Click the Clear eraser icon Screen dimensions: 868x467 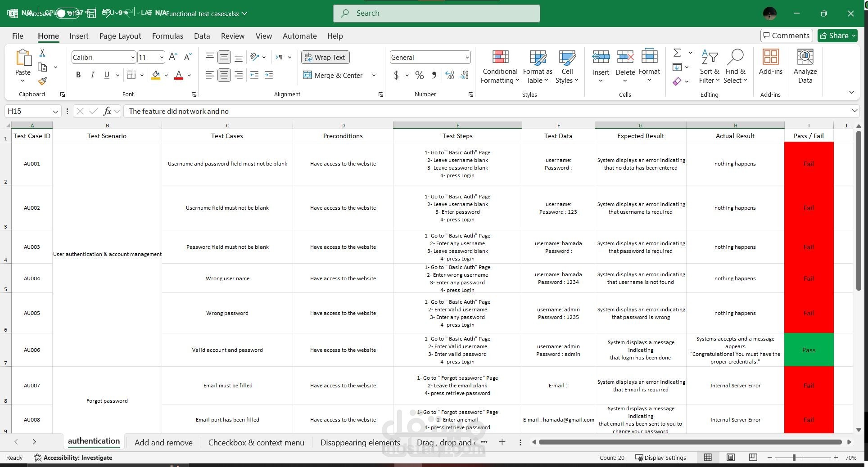[x=677, y=81]
